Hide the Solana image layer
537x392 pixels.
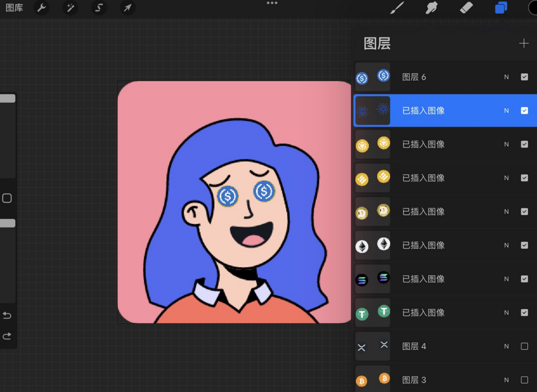point(524,279)
